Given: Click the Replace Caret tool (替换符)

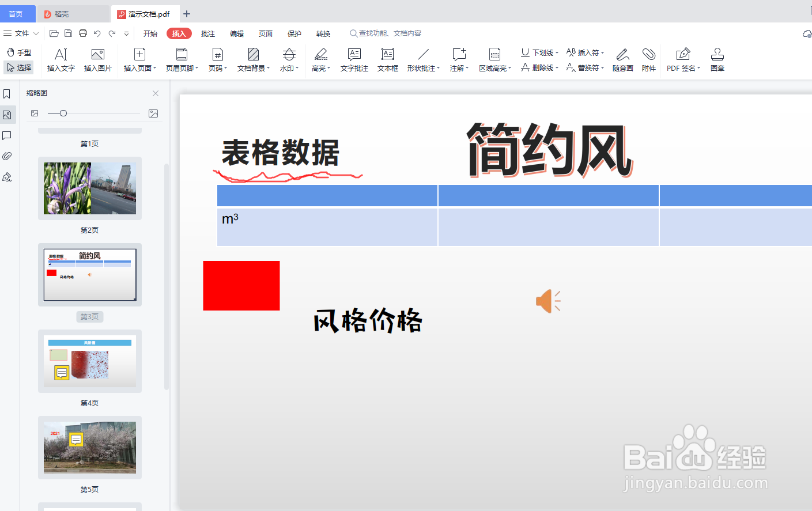Looking at the screenshot, I should (x=585, y=67).
